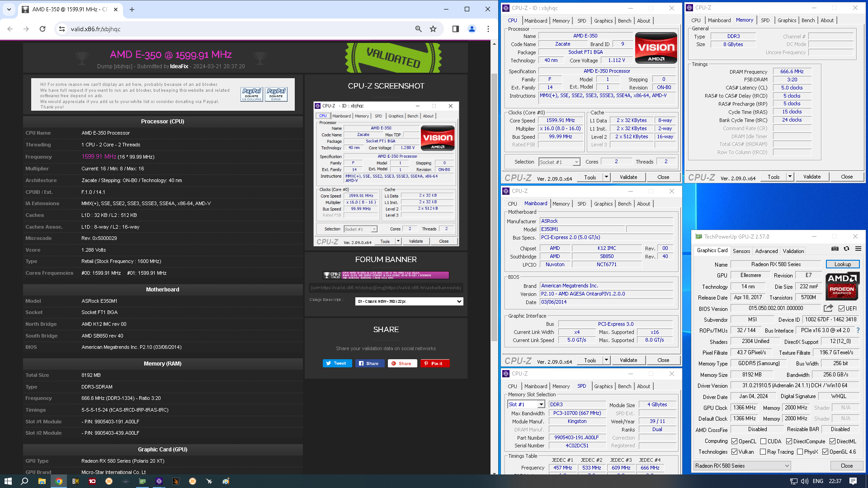
Task: Toggle the Vulkan checkbox
Action: click(x=734, y=452)
